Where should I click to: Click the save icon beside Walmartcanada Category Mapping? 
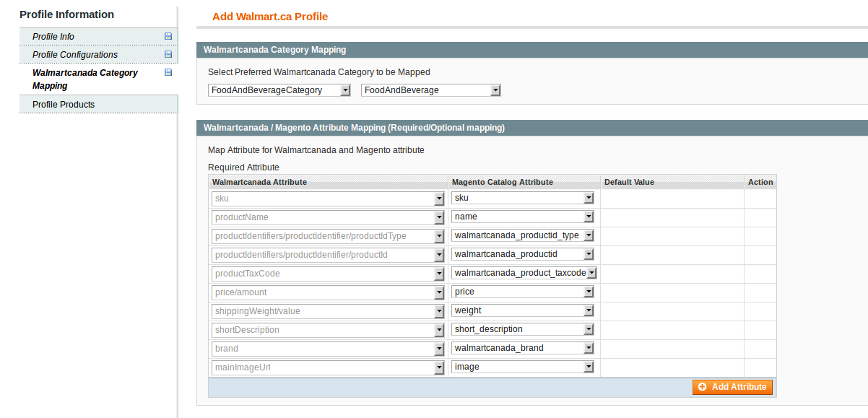168,72
